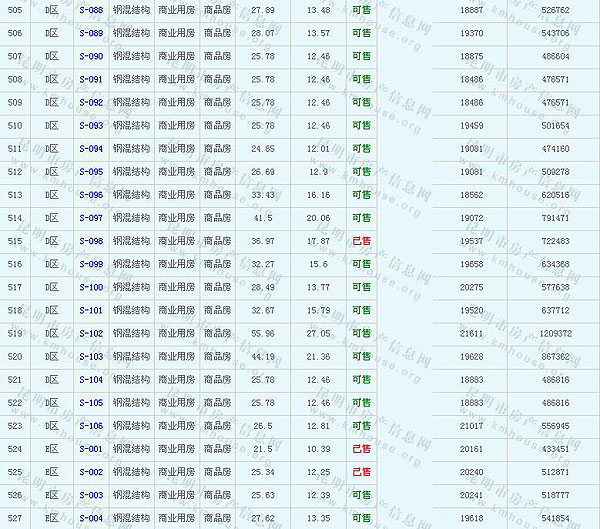
Task: Select row number 510 cell
Action: [14, 126]
